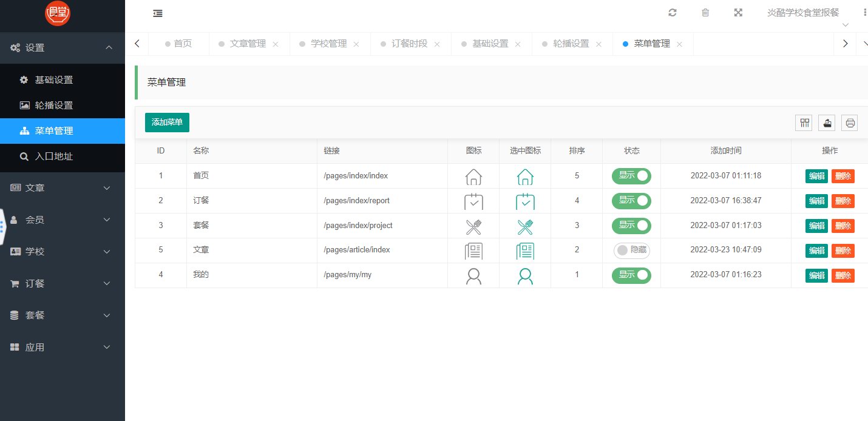Click the print table icon

850,123
